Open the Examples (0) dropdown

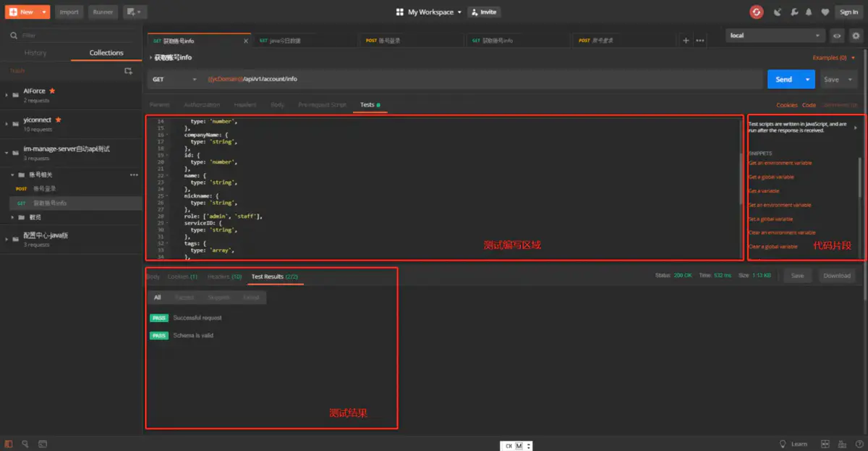[834, 58]
